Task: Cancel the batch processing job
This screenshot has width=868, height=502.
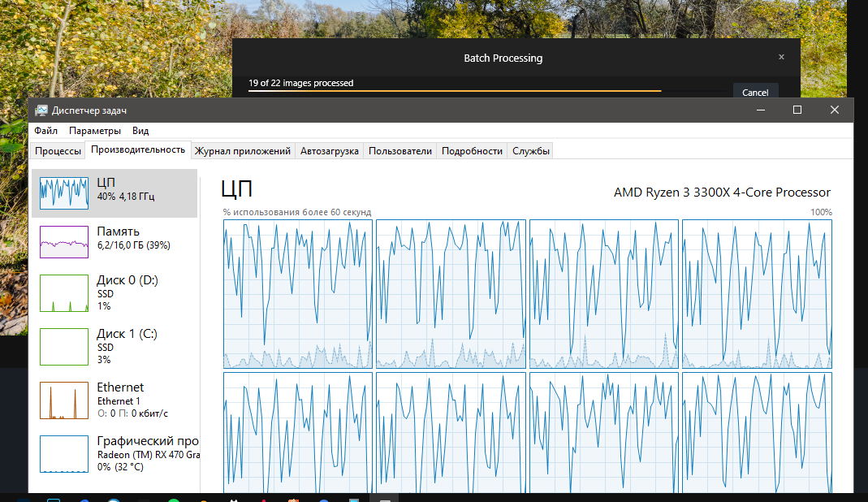Action: coord(755,92)
